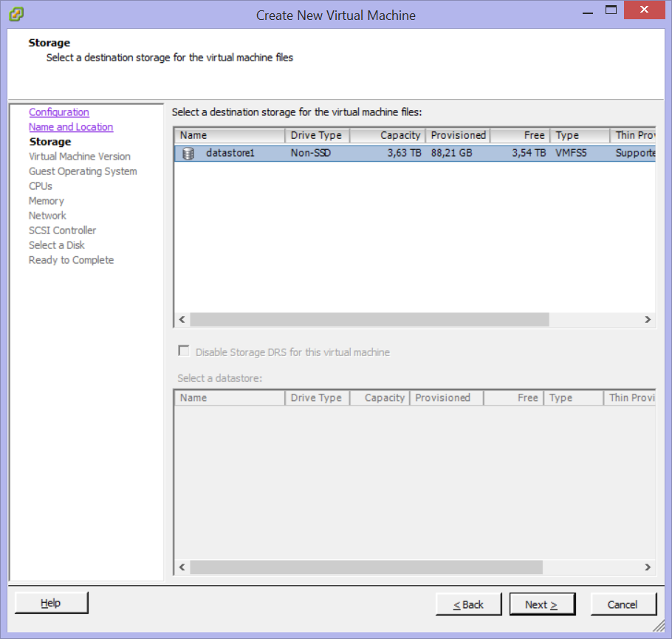
Task: Go to Name and Location step
Action: click(71, 127)
